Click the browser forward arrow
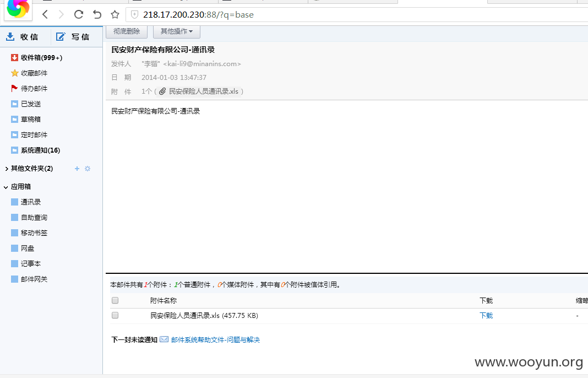This screenshot has width=588, height=378. 61,15
